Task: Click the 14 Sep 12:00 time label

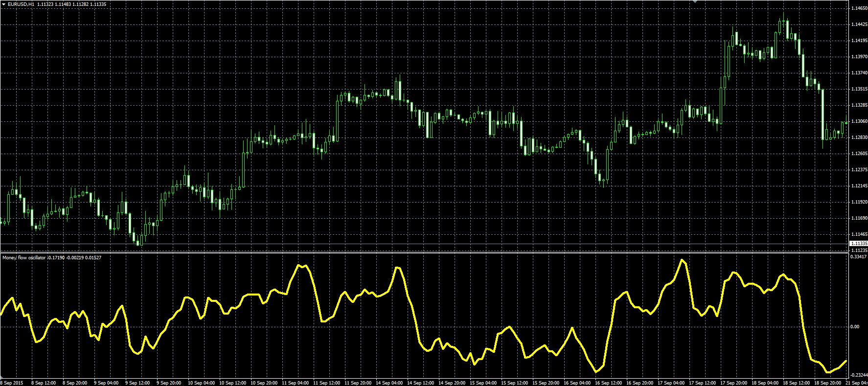Action: pos(421,383)
